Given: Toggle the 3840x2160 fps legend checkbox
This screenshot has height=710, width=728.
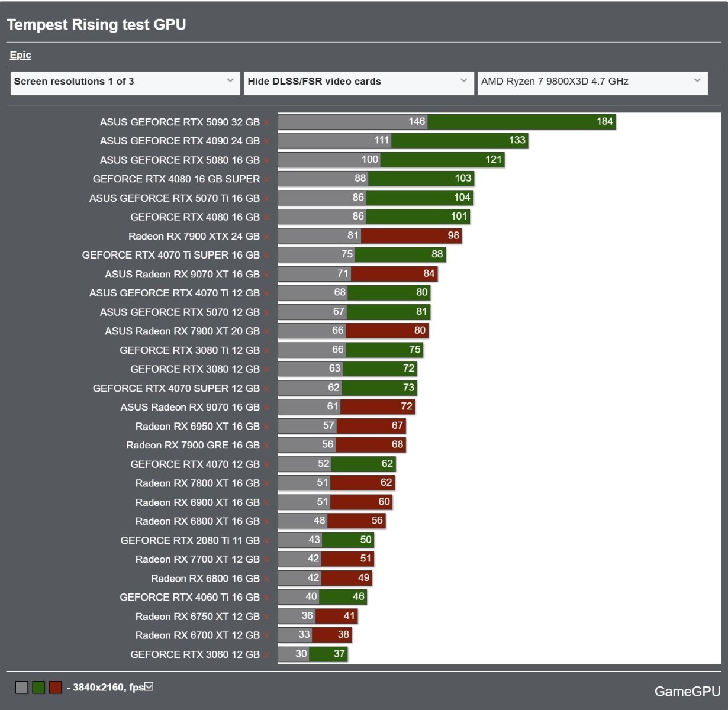Looking at the screenshot, I should (149, 687).
